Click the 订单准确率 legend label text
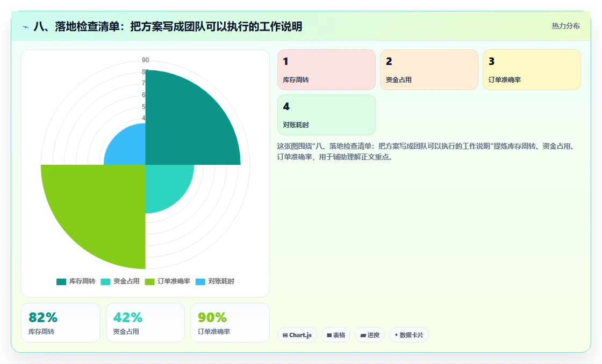 pos(174,281)
